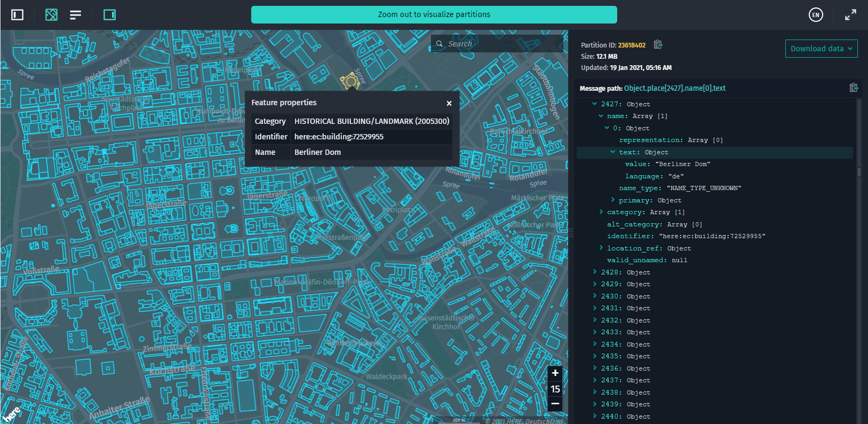Enter fullscreen with the expand arrows icon

coord(850,15)
